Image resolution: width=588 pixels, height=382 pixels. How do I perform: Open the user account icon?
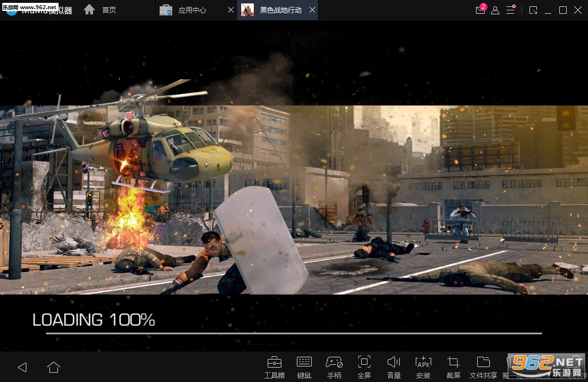click(495, 10)
